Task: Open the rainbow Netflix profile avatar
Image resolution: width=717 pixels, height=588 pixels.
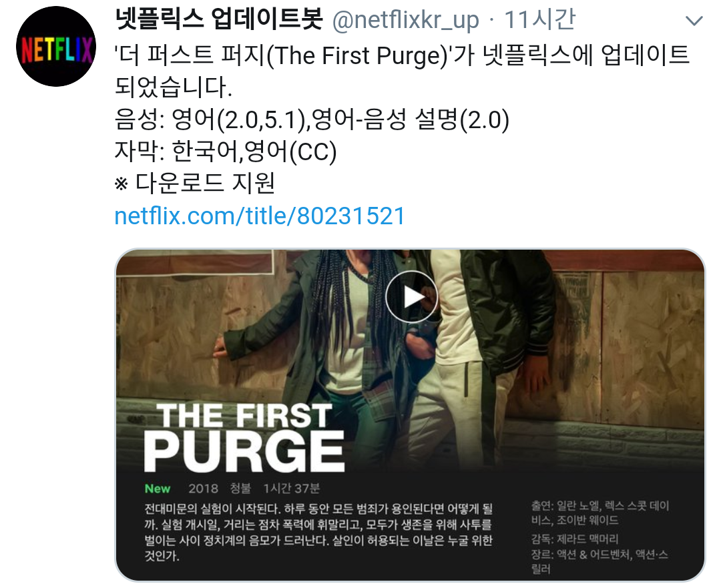Action: coord(56,47)
